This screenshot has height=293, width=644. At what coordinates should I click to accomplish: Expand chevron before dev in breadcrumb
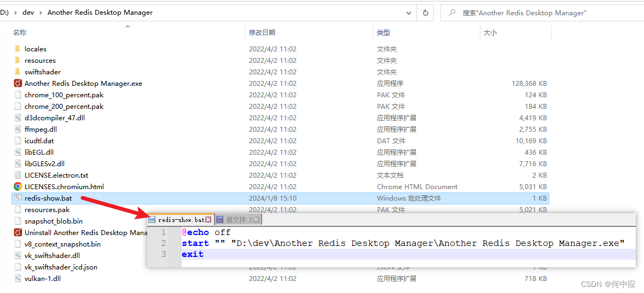tap(16, 13)
